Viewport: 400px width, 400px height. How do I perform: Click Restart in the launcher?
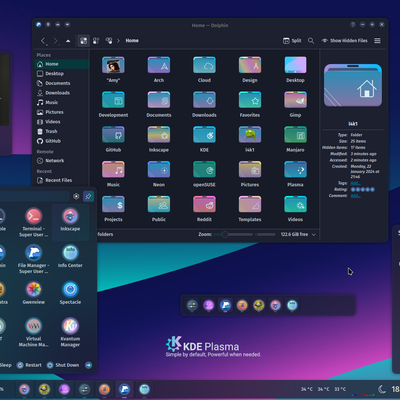29,365
